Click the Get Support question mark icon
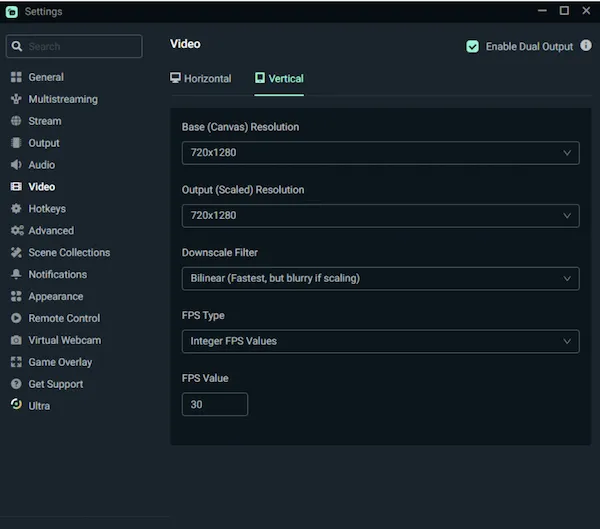The width and height of the screenshot is (600, 529). (x=16, y=384)
